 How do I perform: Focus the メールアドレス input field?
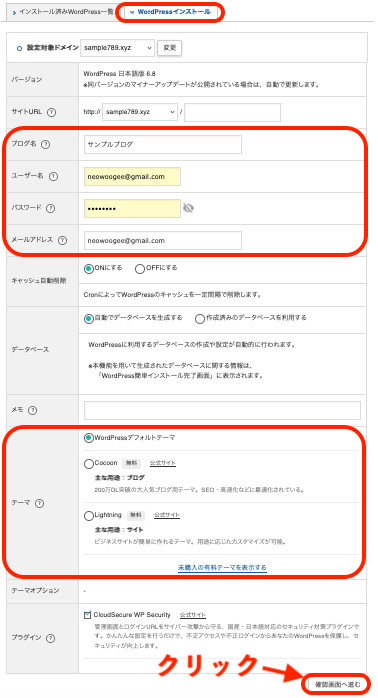tap(163, 240)
